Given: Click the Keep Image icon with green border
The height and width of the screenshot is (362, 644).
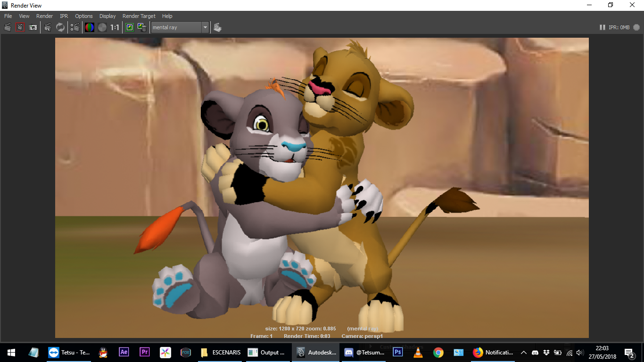Looking at the screenshot, I should pos(129,27).
